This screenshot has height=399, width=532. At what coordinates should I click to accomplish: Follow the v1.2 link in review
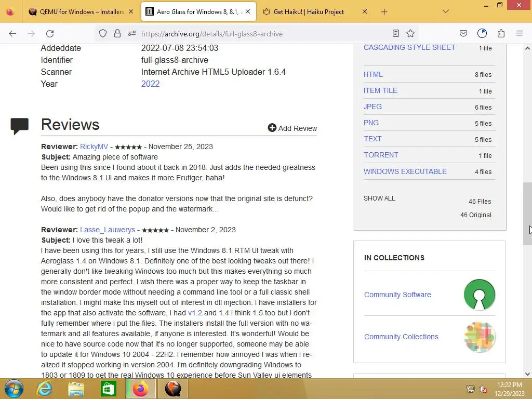(x=195, y=313)
